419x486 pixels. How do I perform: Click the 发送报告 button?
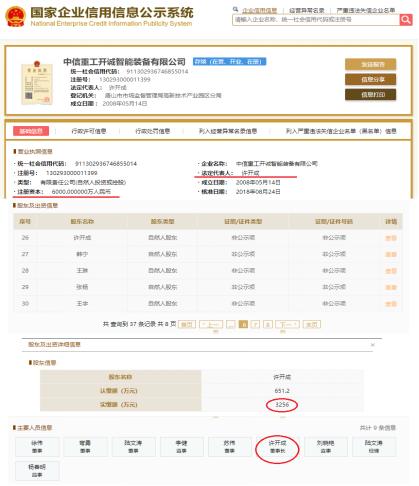coord(371,64)
